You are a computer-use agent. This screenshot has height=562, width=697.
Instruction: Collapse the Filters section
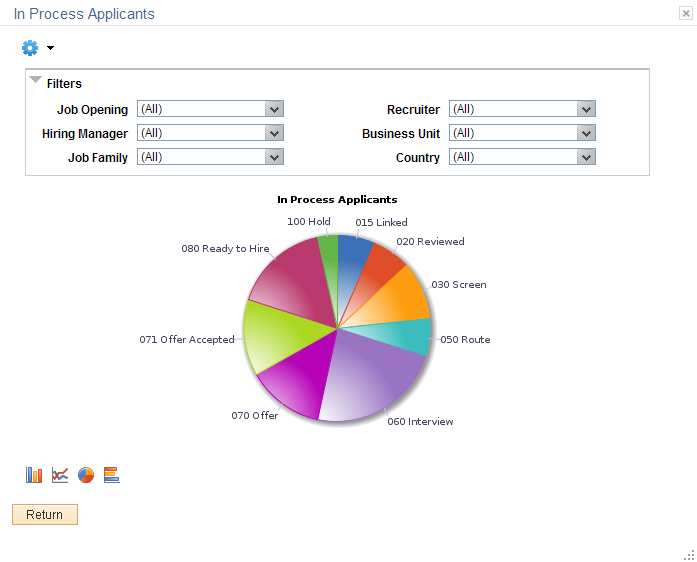tap(35, 80)
